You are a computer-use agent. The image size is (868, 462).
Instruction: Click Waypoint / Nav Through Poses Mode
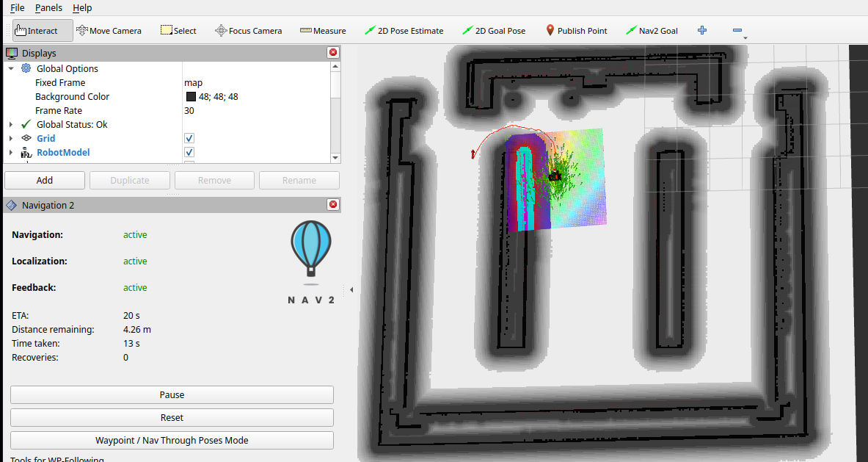tap(172, 441)
